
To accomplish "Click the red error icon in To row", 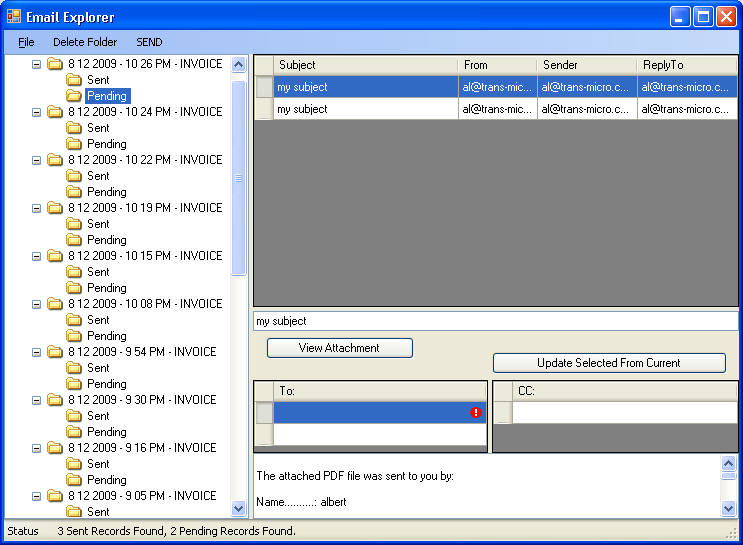I will 476,412.
